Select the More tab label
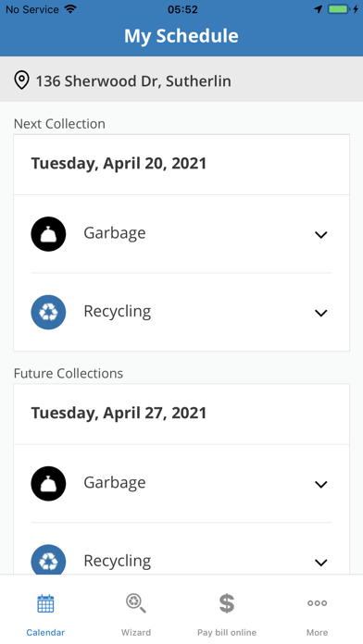 [x=317, y=633]
